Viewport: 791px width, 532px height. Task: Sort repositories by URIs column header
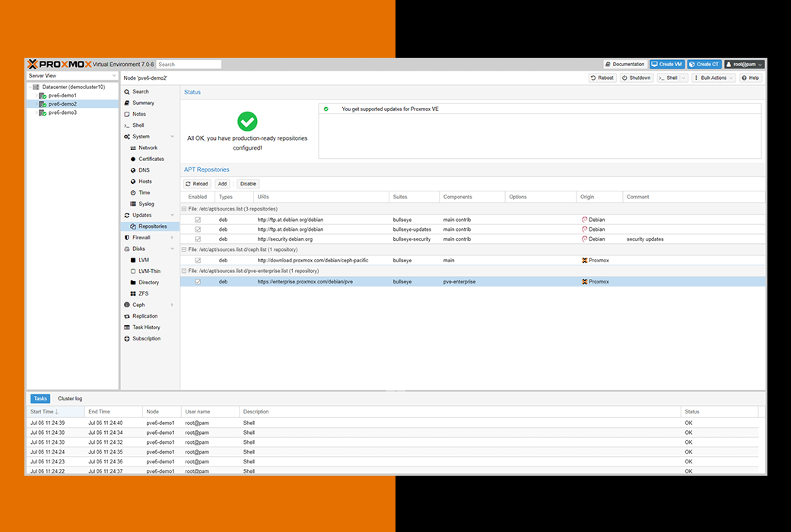click(321, 197)
